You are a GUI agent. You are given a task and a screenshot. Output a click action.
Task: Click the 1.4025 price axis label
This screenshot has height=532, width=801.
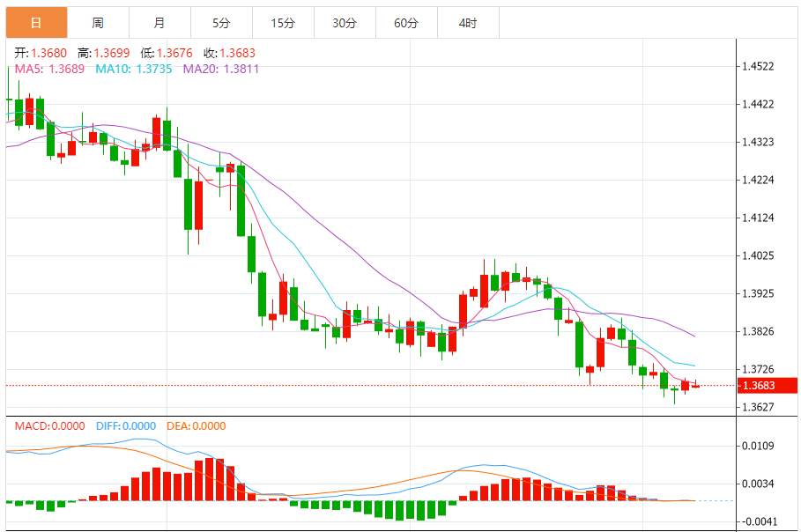pyautogui.click(x=758, y=255)
